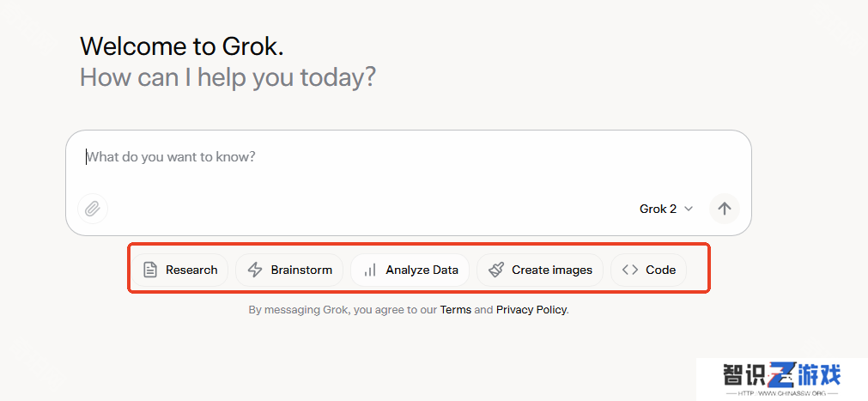
Task: Click the paperclip attach file icon
Action: [x=93, y=209]
